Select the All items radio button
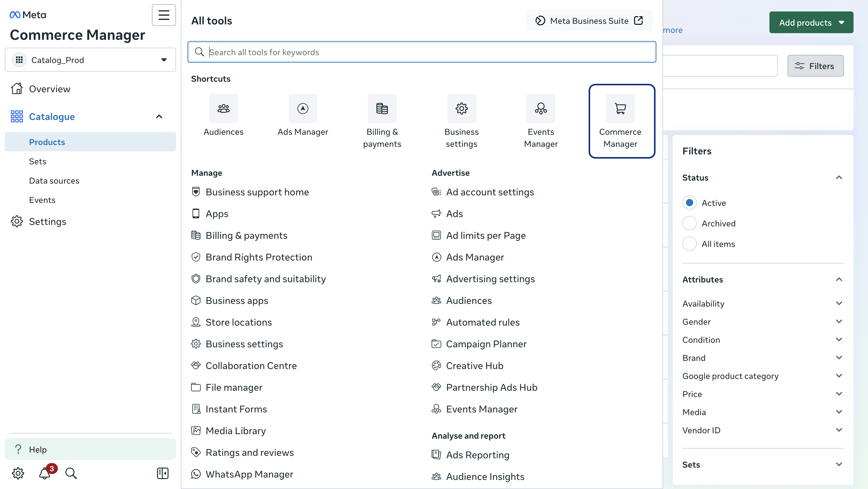The width and height of the screenshot is (868, 489). tap(689, 244)
